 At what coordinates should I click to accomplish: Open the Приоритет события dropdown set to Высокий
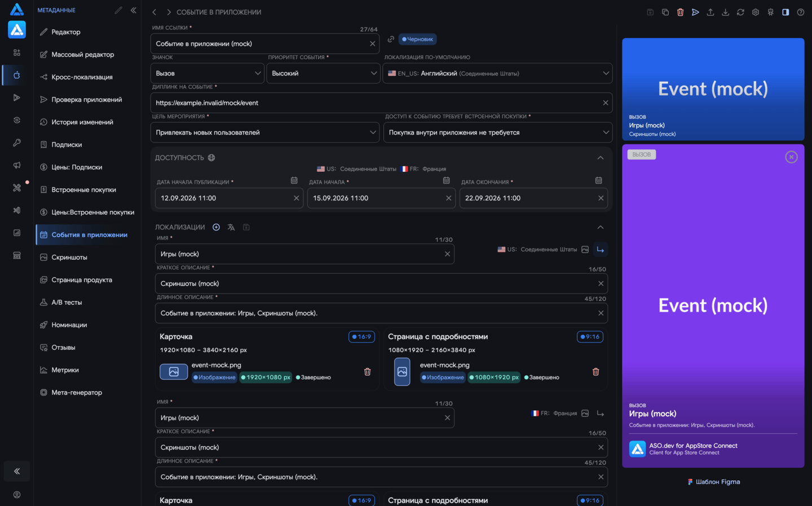pos(324,73)
